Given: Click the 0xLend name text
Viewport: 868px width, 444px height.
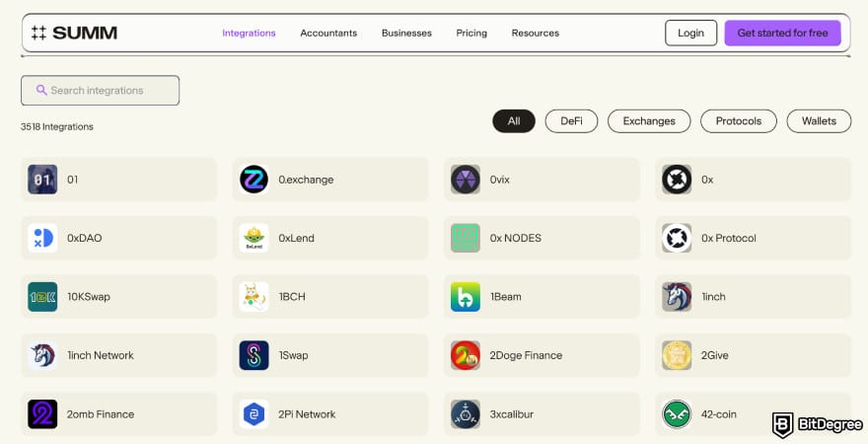Looking at the screenshot, I should pos(296,239).
